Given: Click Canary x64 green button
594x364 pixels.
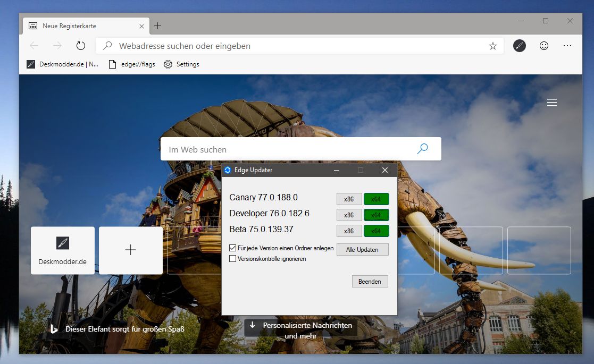Looking at the screenshot, I should click(376, 199).
